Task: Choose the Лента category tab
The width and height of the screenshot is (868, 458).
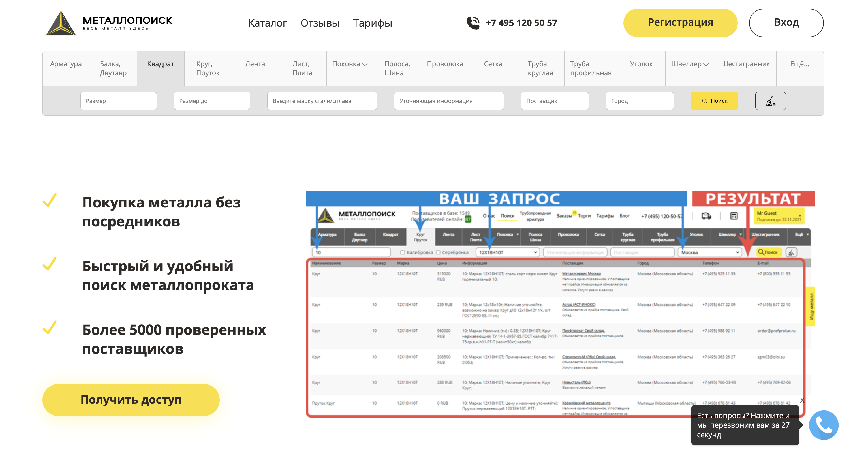Action: tap(255, 69)
